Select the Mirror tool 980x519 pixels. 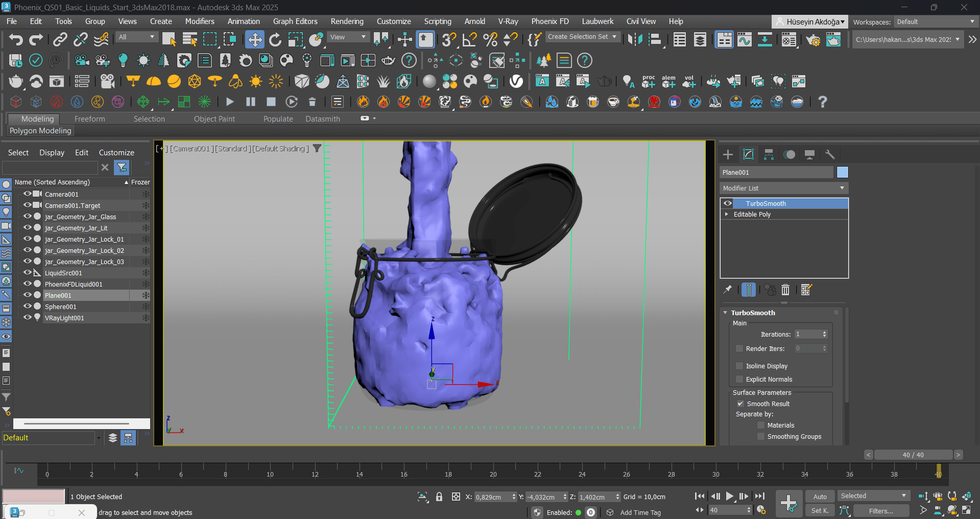click(636, 39)
